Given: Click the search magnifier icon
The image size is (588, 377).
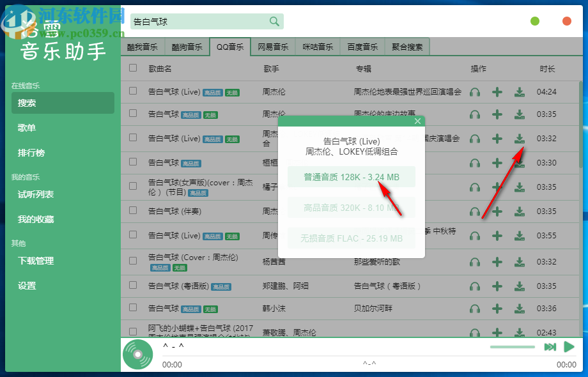Looking at the screenshot, I should 275,21.
